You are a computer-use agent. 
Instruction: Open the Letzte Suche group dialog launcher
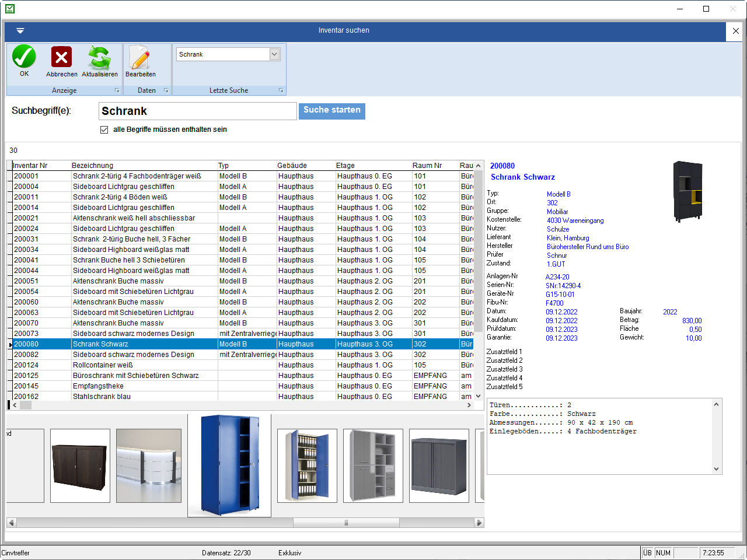(x=281, y=90)
